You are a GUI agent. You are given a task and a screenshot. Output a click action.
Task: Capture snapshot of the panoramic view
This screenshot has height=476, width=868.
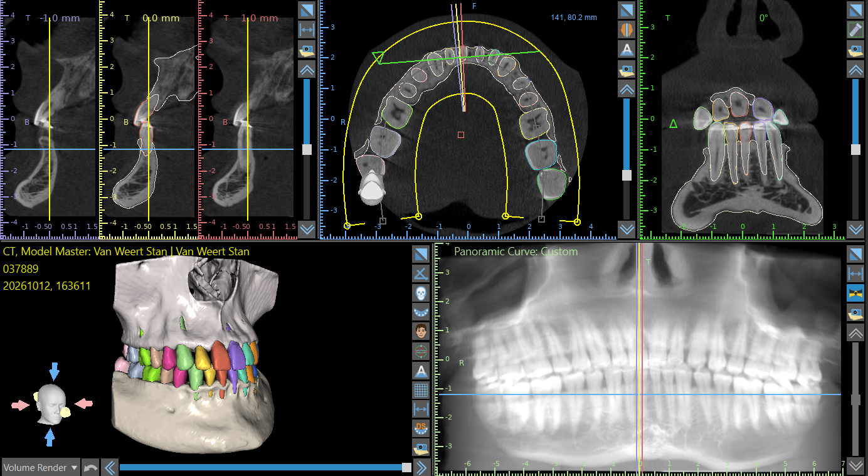(856, 312)
